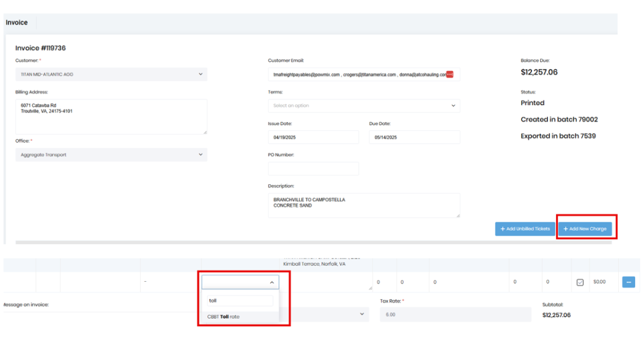Click the red badge in Customer Email field
The width and height of the screenshot is (644, 344).
pos(450,74)
